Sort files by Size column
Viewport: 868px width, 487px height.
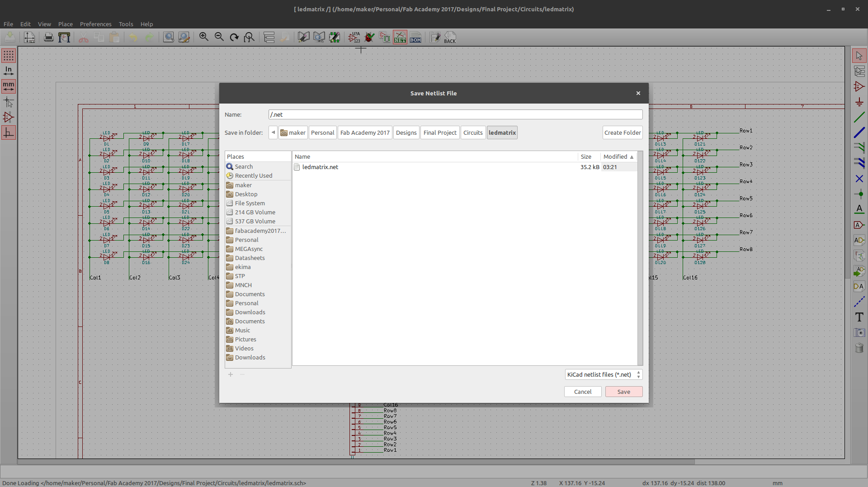(589, 156)
